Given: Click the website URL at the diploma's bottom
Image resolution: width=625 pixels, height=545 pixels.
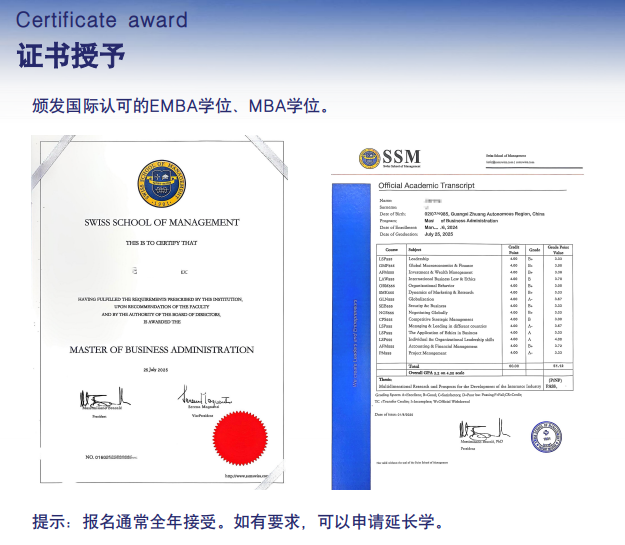Looking at the screenshot, I should (246, 475).
